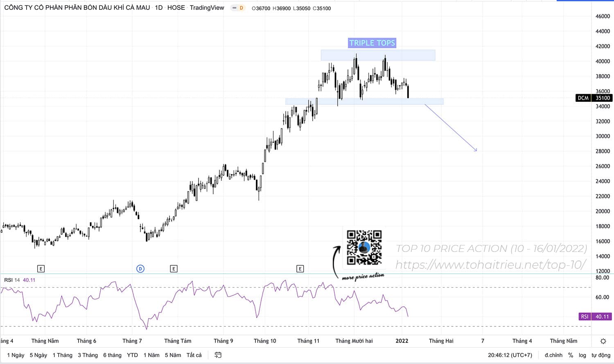Toggle percent scale mode
The image size is (614, 364).
pyautogui.click(x=571, y=355)
